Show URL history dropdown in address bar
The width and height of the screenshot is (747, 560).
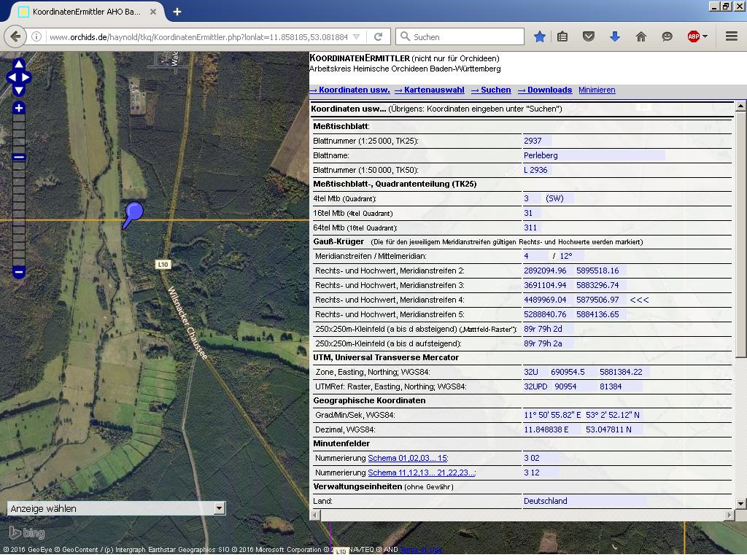(x=356, y=36)
